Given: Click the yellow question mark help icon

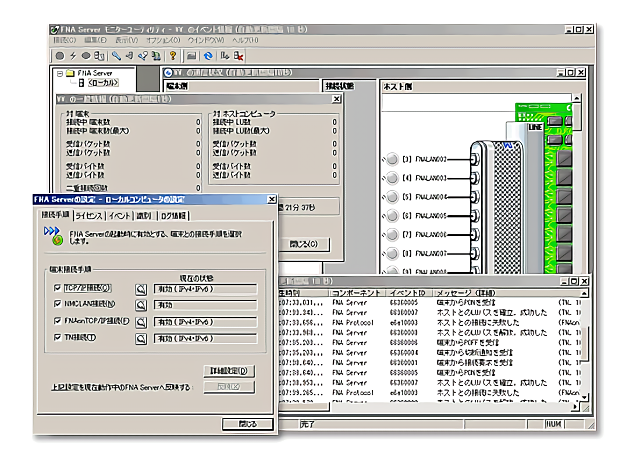Looking at the screenshot, I should pos(173,56).
